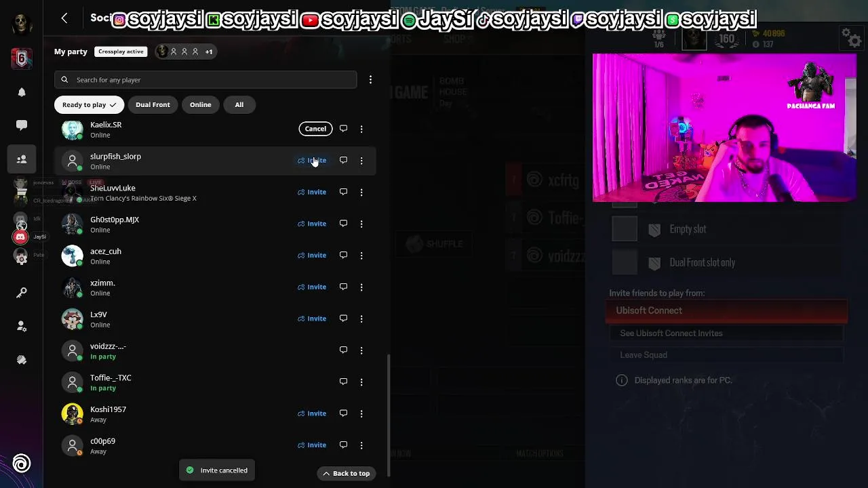Open more options for acez_cuh
868x488 pixels.
click(361, 256)
